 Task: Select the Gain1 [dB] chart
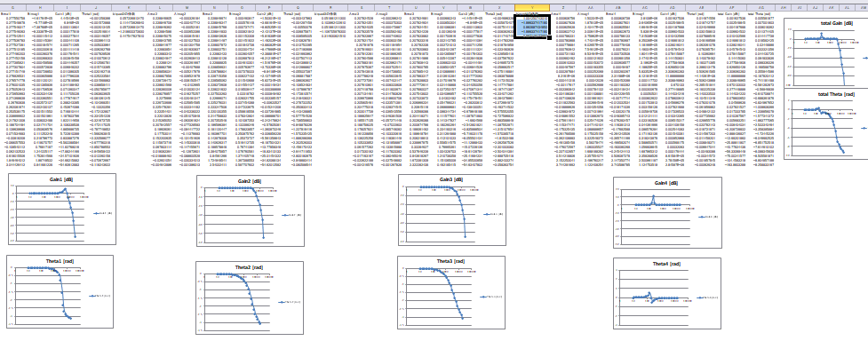[x=61, y=209]
